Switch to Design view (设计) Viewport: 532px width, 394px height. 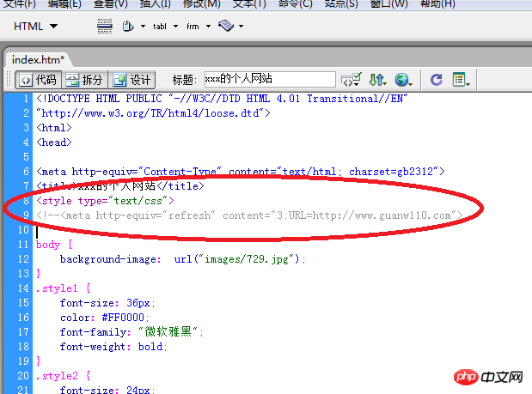[x=131, y=80]
